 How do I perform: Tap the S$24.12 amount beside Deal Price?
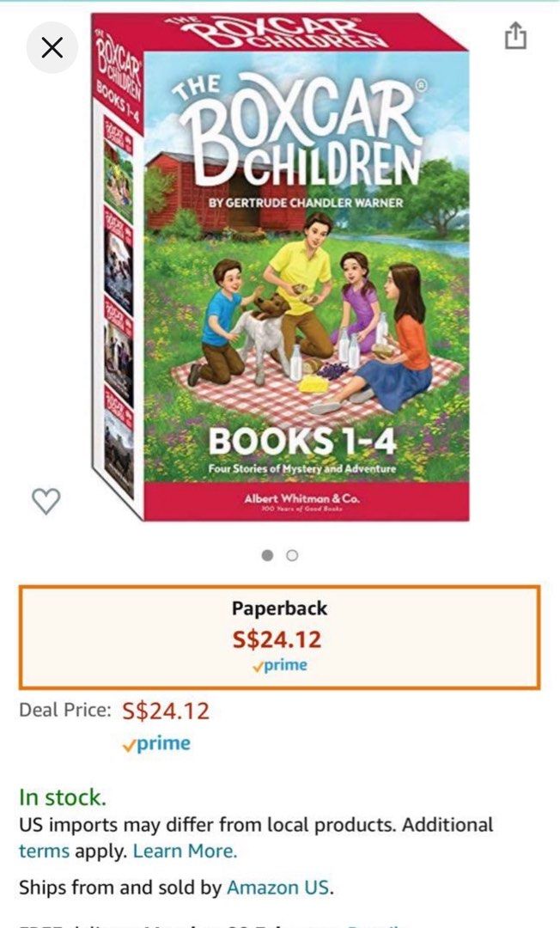pos(166,711)
